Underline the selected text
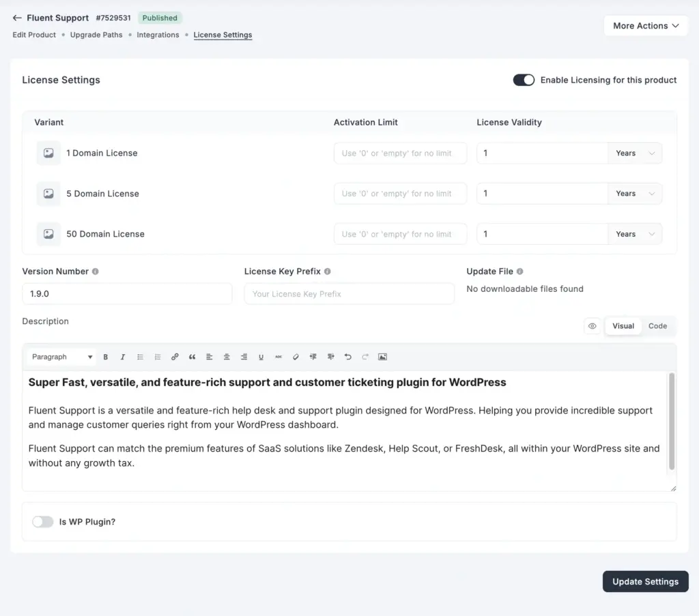The image size is (699, 616). 261,357
